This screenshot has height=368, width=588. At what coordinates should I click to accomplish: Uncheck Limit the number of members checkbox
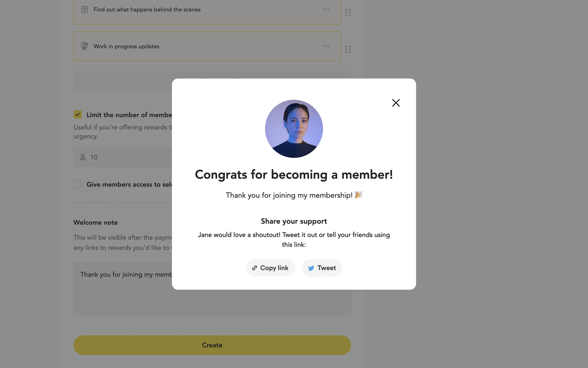tap(77, 115)
